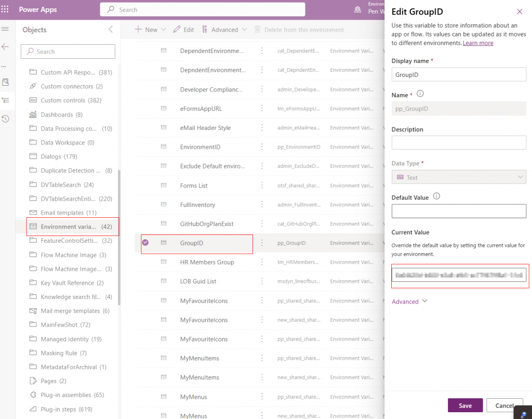The height and width of the screenshot is (419, 532).
Task: Click the Plug-in assemblies puzzle icon
Action: pos(33,395)
